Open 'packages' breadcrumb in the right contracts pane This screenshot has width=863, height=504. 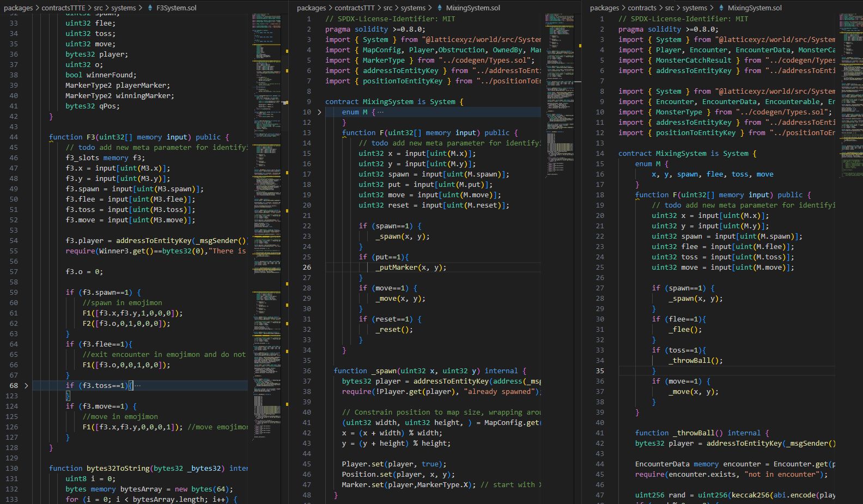(605, 8)
